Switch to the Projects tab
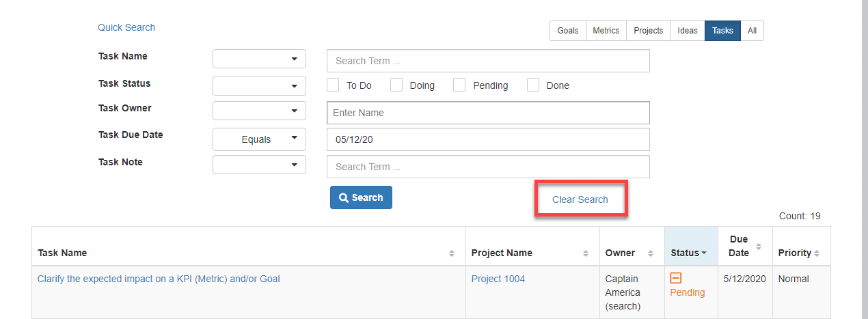 [649, 31]
